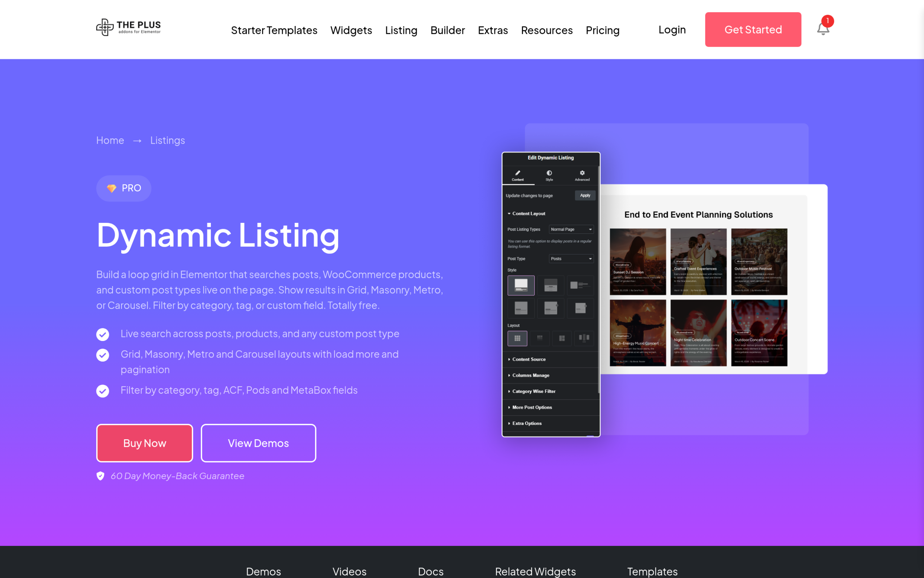
Task: Select the first highlighted Style layout thumbnail
Action: [x=521, y=285]
